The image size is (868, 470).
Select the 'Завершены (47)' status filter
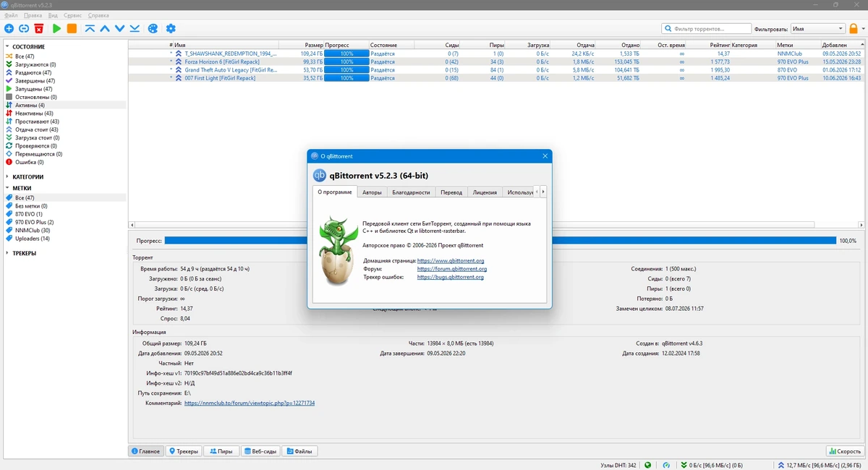[35, 80]
